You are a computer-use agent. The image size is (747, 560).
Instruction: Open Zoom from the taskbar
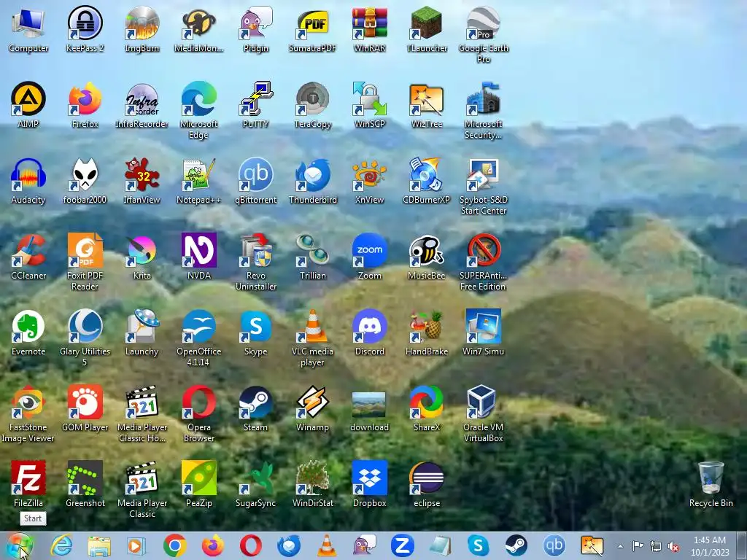(402, 545)
